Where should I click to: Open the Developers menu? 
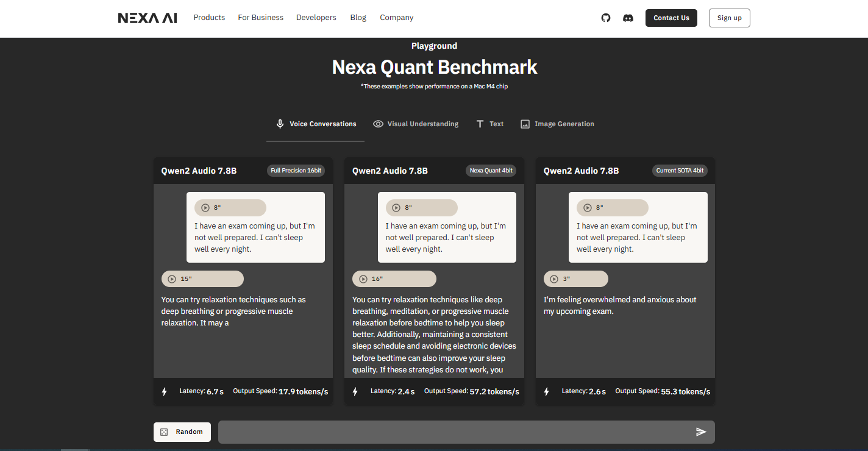coord(316,18)
